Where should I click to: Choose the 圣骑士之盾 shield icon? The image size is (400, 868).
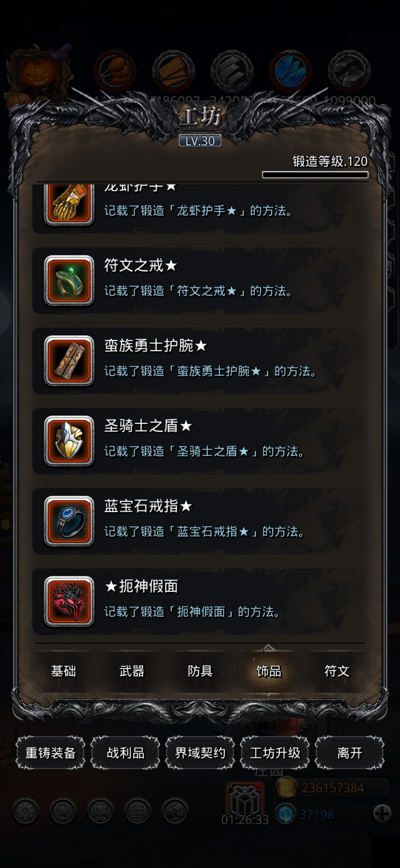click(69, 441)
